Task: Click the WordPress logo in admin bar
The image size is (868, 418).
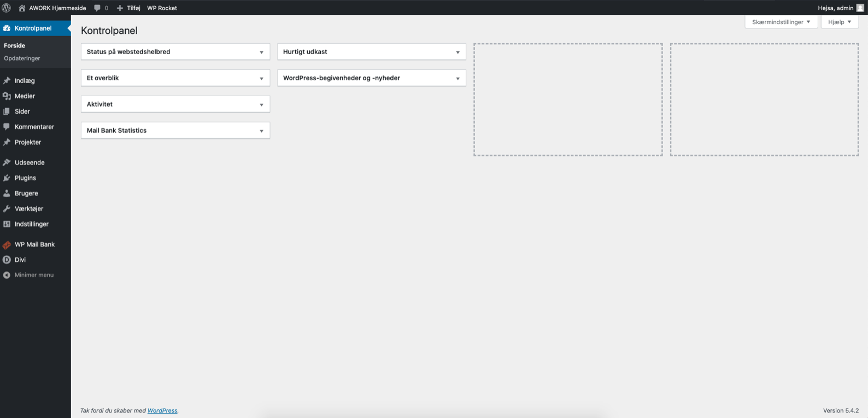Action: click(x=7, y=8)
